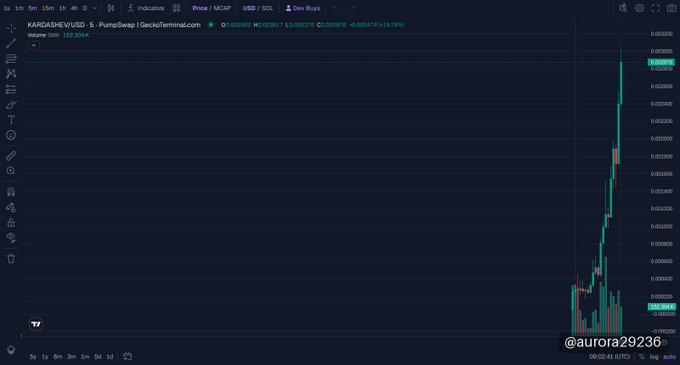Collapse the indicator legend chevron
Image resolution: width=680 pixels, height=365 pixels.
33,45
